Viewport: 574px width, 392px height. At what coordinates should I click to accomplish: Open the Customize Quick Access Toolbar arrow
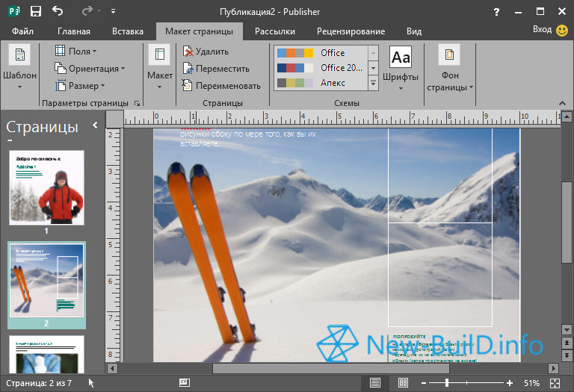[113, 11]
